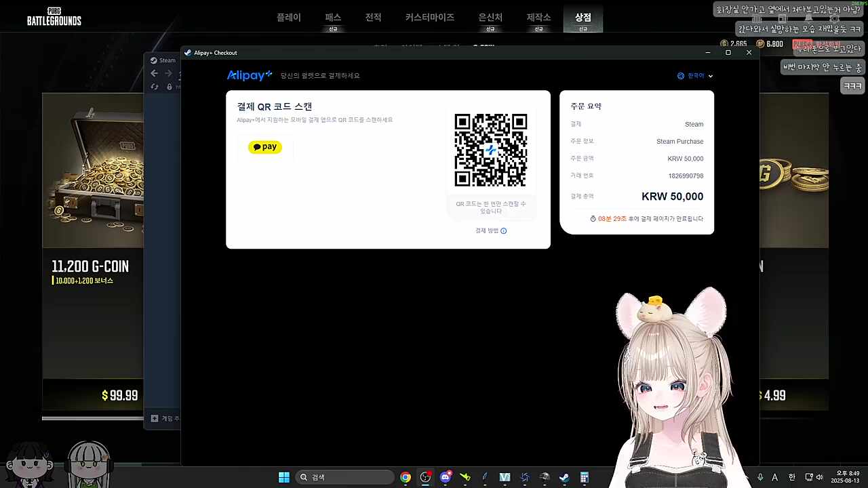Click the black-haired chibi avatar

click(30, 465)
